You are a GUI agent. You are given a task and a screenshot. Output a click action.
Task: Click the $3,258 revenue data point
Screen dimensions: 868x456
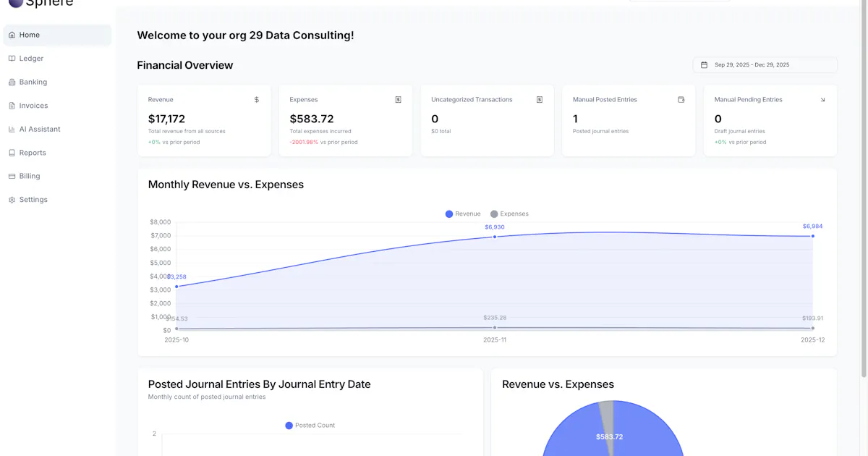pyautogui.click(x=176, y=287)
